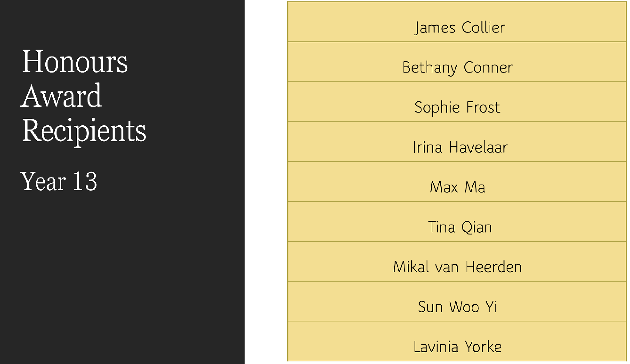
Task: Click the first name Bethany
Action: coord(430,67)
